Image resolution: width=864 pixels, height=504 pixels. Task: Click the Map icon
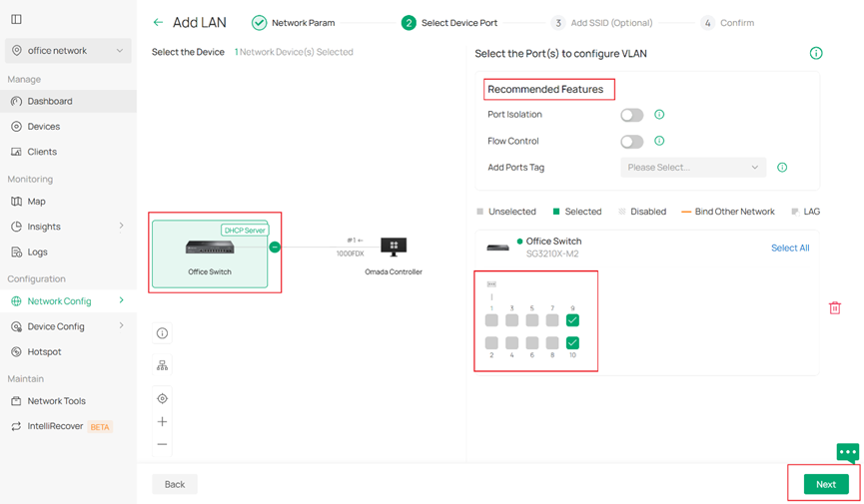17,202
